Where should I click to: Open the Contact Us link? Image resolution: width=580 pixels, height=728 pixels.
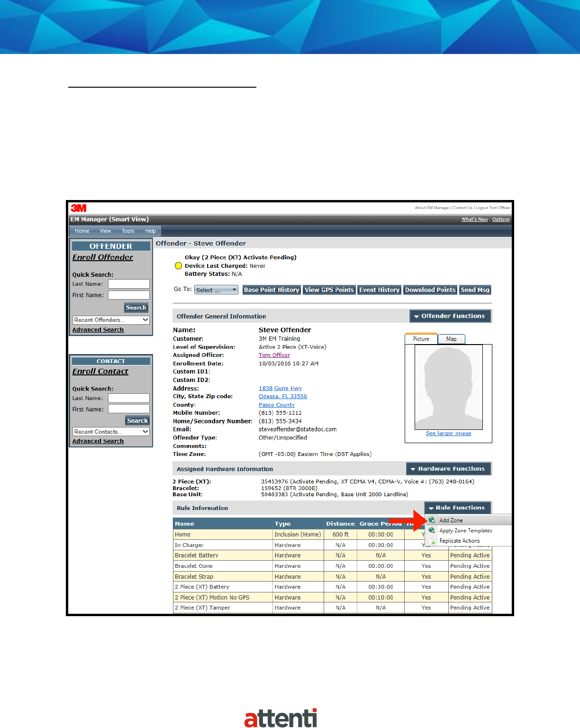[x=462, y=208]
